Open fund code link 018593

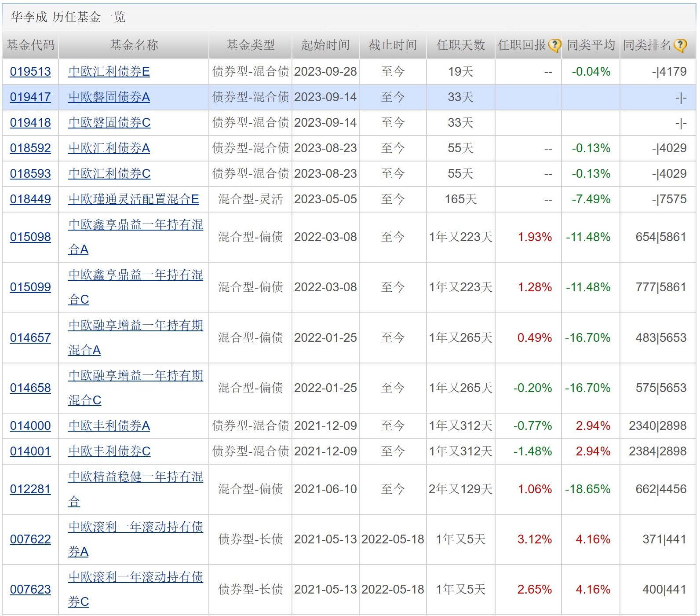click(x=30, y=174)
